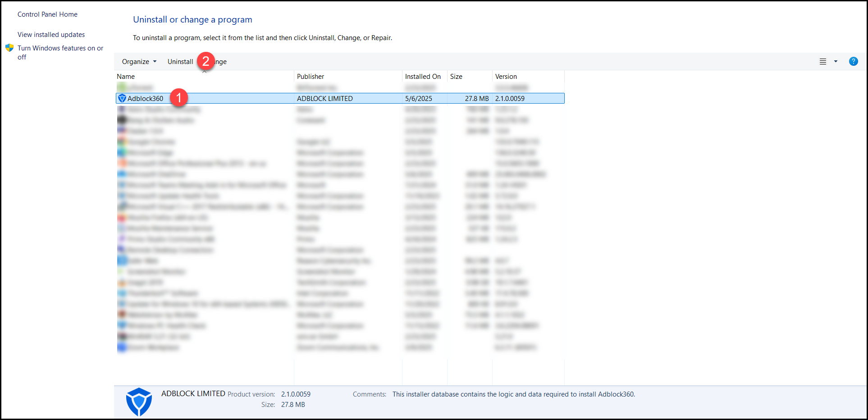Image resolution: width=868 pixels, height=420 pixels.
Task: Click the 5/6/2025 install date cell
Action: pos(419,98)
